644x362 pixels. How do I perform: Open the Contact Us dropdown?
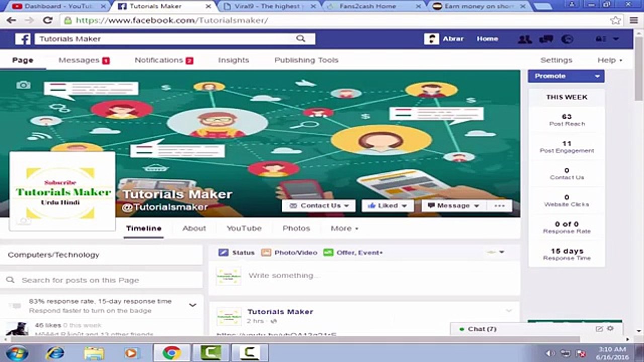319,206
